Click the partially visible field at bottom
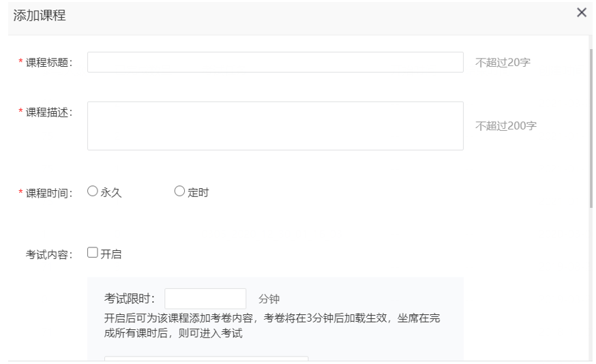 point(206,358)
